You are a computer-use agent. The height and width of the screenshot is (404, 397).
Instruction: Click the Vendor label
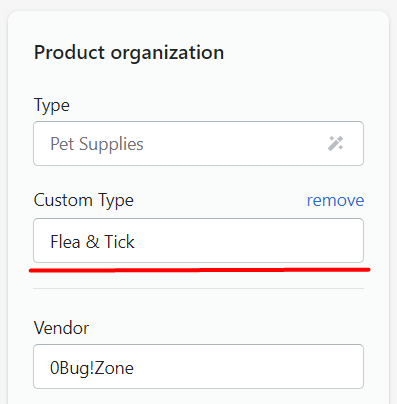(x=61, y=328)
